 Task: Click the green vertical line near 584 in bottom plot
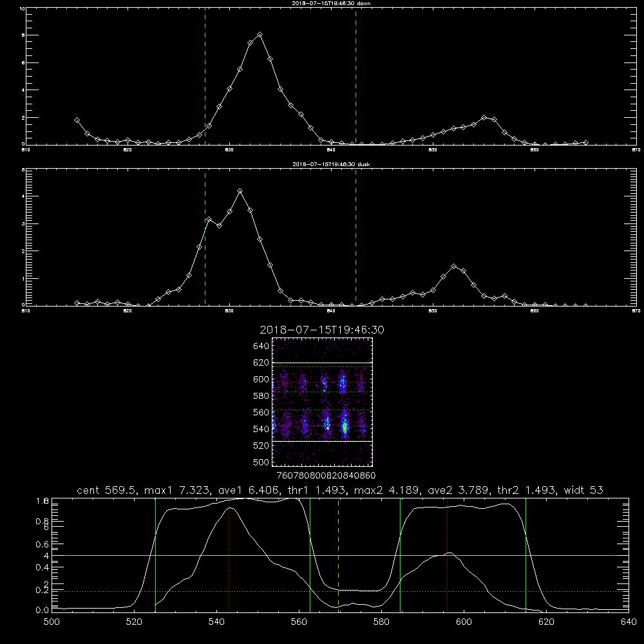400,555
